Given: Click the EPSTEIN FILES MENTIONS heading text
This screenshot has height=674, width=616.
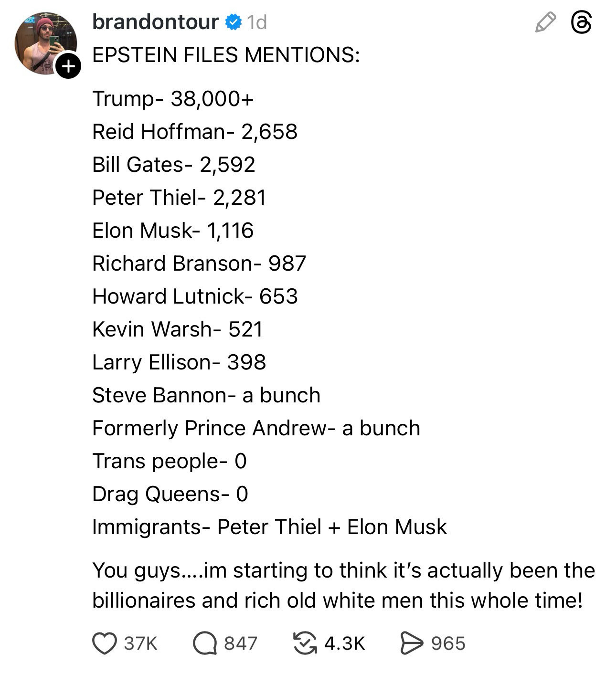Looking at the screenshot, I should pyautogui.click(x=226, y=55).
